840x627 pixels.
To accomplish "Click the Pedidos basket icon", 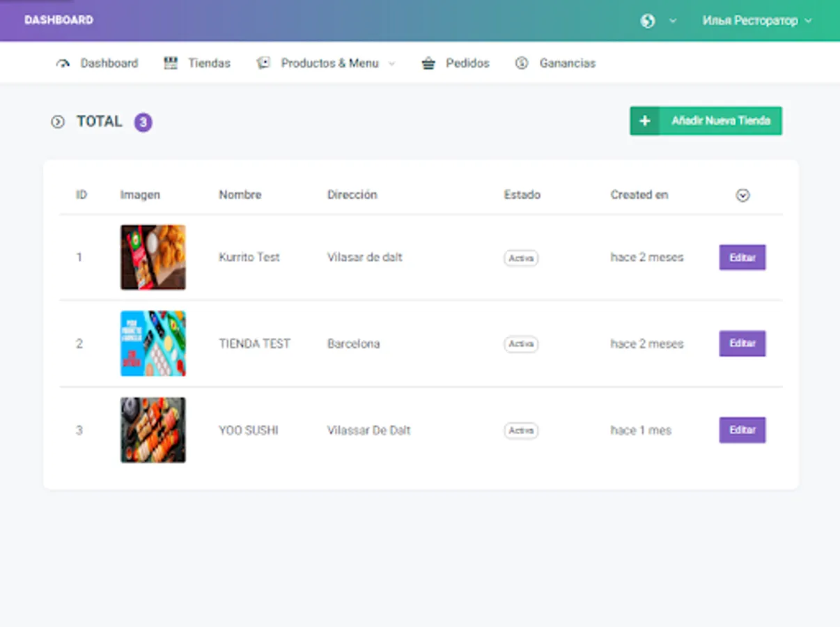I will tap(428, 63).
